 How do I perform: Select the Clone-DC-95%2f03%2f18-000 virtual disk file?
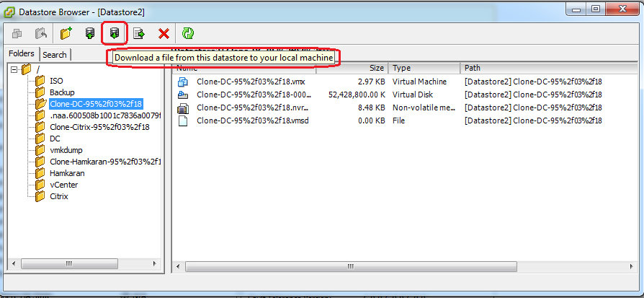click(254, 95)
